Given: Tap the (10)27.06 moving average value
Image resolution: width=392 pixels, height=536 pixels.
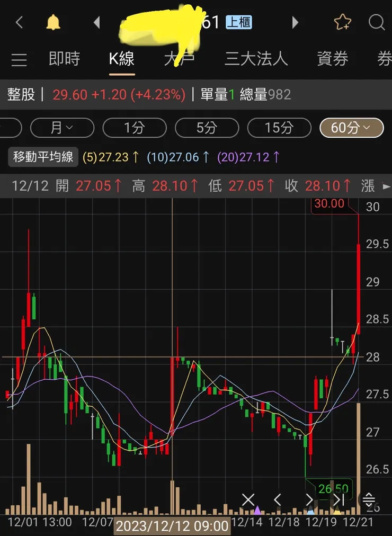Looking at the screenshot, I should [x=178, y=157].
